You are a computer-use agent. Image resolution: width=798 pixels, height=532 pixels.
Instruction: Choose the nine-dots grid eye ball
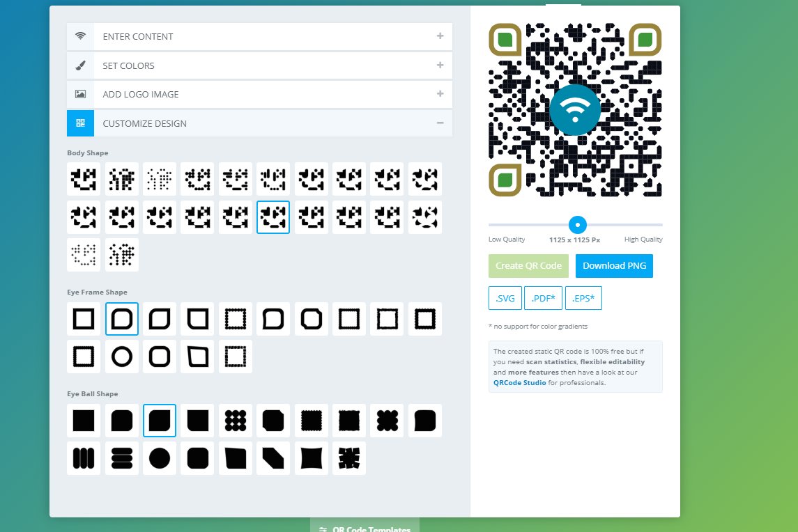pyautogui.click(x=235, y=421)
